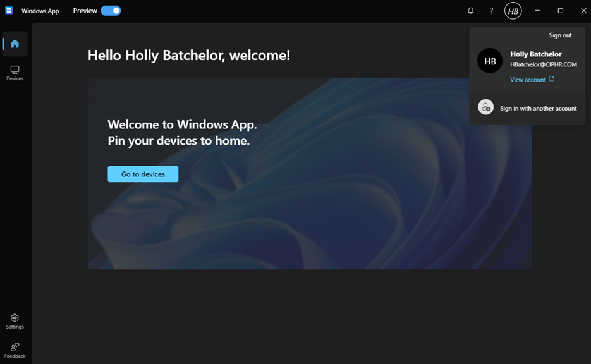Click the Holly Batchelor name in flyout
The width and height of the screenshot is (591, 364).
click(x=535, y=54)
